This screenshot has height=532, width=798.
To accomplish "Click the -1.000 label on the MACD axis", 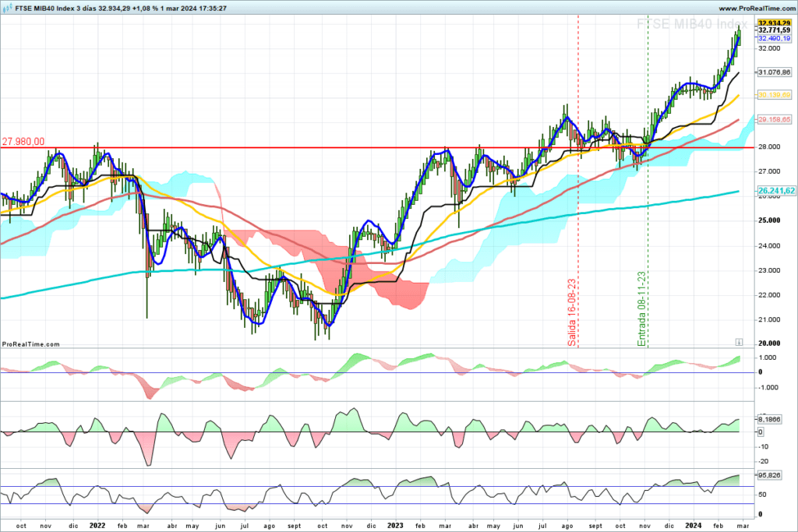I will point(767,388).
